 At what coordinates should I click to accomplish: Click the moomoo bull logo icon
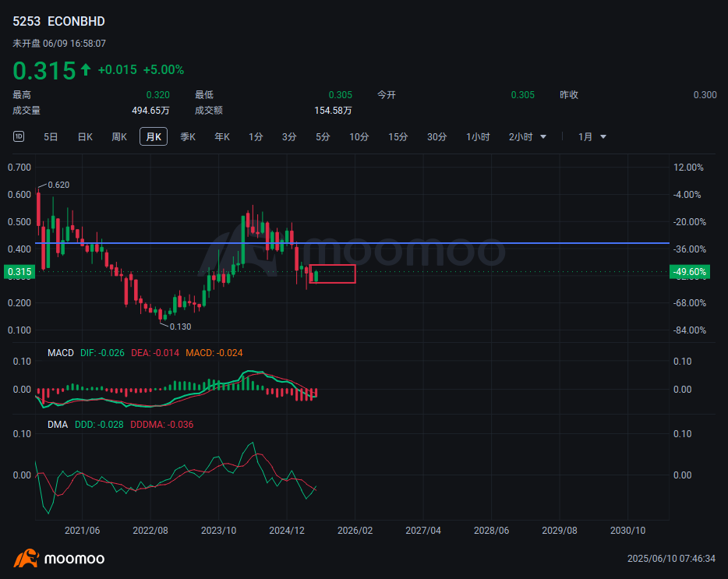pos(26,558)
